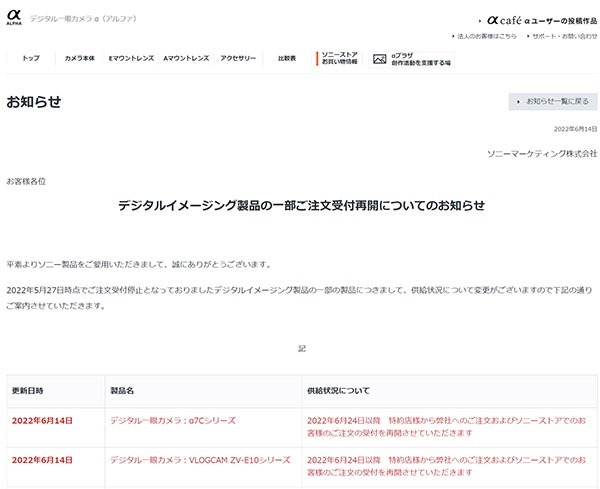600x489 pixels.
Task: Click supply status text in α7C row
Action: (x=446, y=427)
